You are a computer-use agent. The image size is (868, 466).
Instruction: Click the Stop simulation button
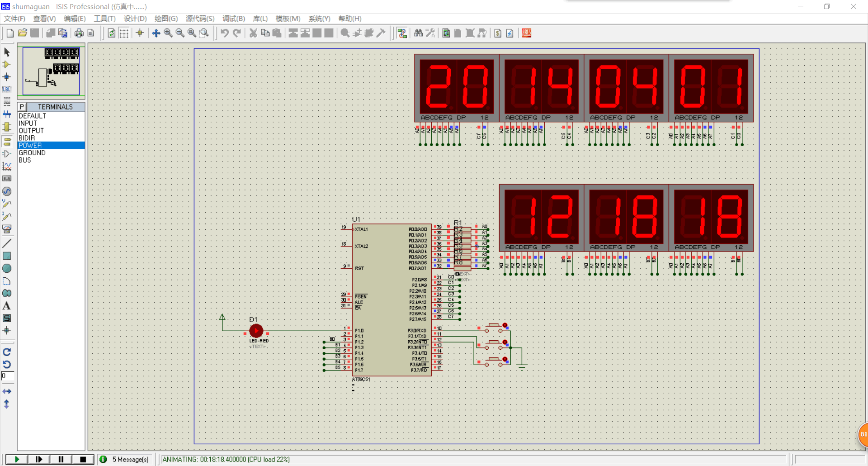click(x=83, y=459)
